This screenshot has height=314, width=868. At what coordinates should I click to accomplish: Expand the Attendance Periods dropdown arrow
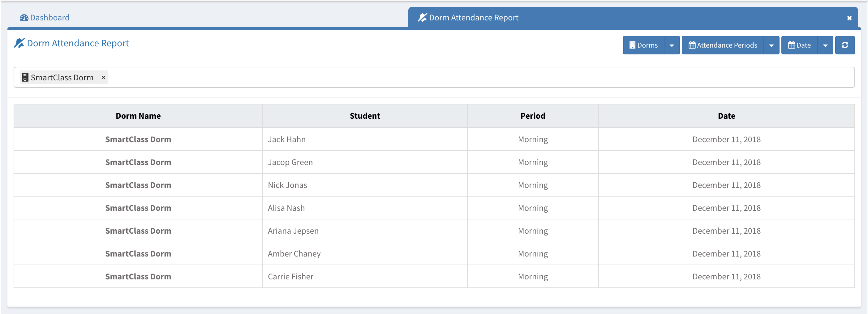(x=771, y=45)
